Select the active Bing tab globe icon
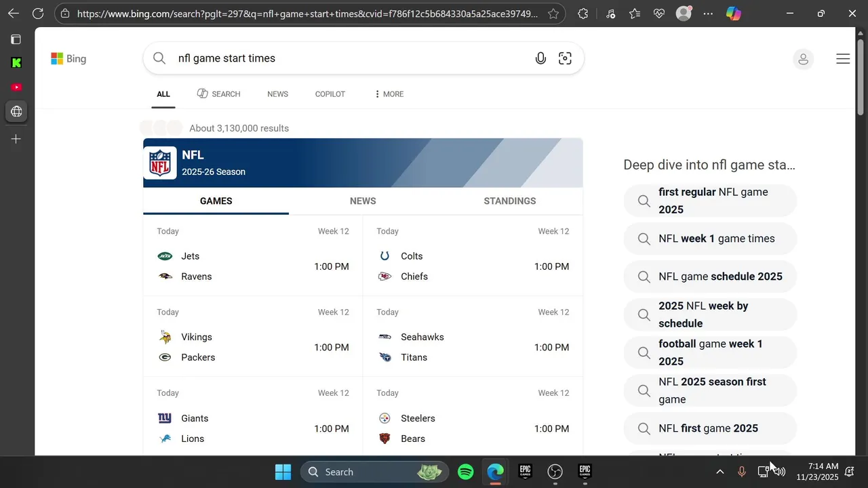Image resolution: width=868 pixels, height=488 pixels. pyautogui.click(x=16, y=112)
